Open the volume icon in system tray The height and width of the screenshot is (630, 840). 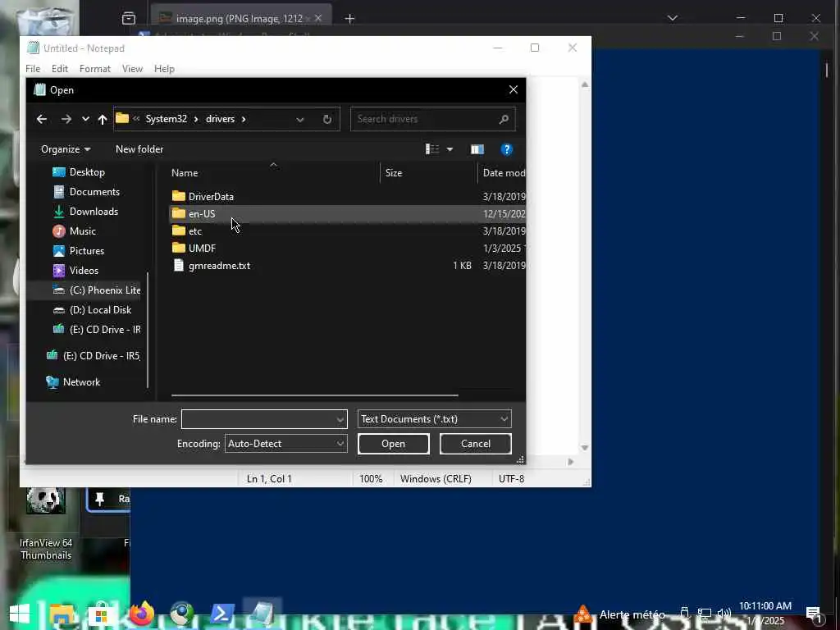pos(724,614)
